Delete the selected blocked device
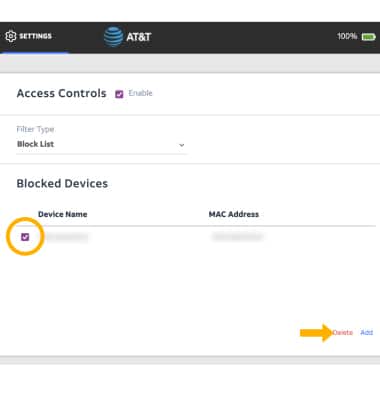 (x=343, y=332)
